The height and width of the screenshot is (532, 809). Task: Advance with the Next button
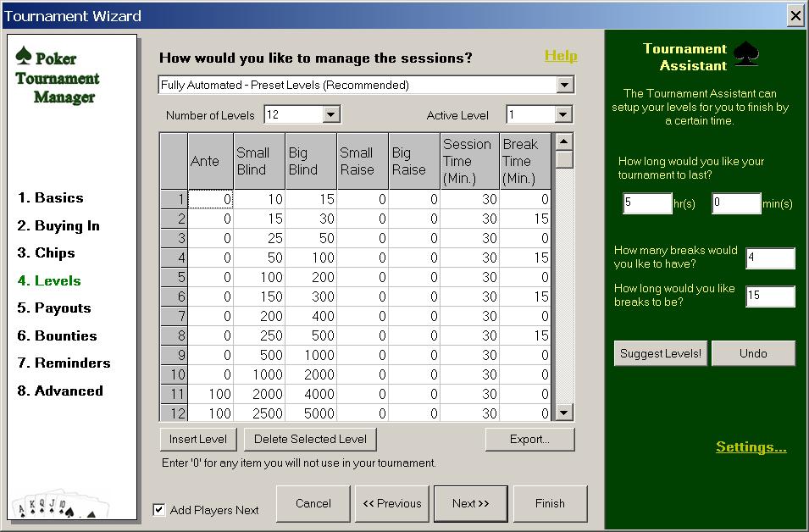[471, 503]
